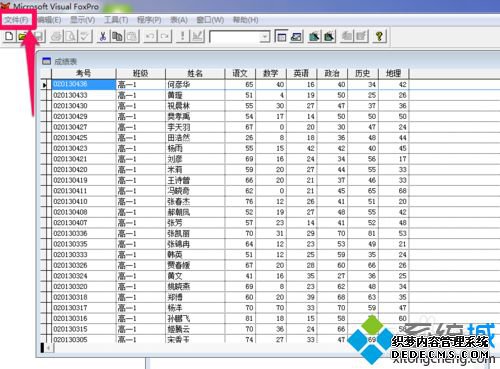Open the 编辑(E) menu
Image resolution: width=500 pixels, height=369 pixels.
click(49, 20)
